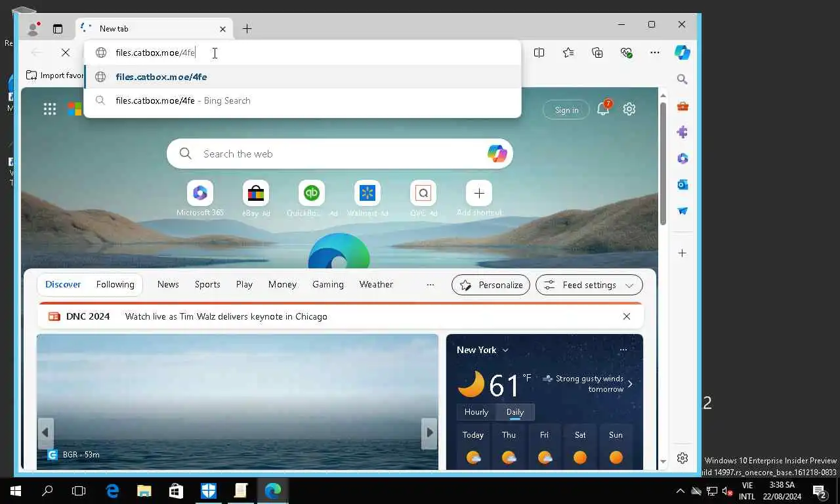The height and width of the screenshot is (504, 840).
Task: Open Microsoft Store from taskbar
Action: pos(176,490)
